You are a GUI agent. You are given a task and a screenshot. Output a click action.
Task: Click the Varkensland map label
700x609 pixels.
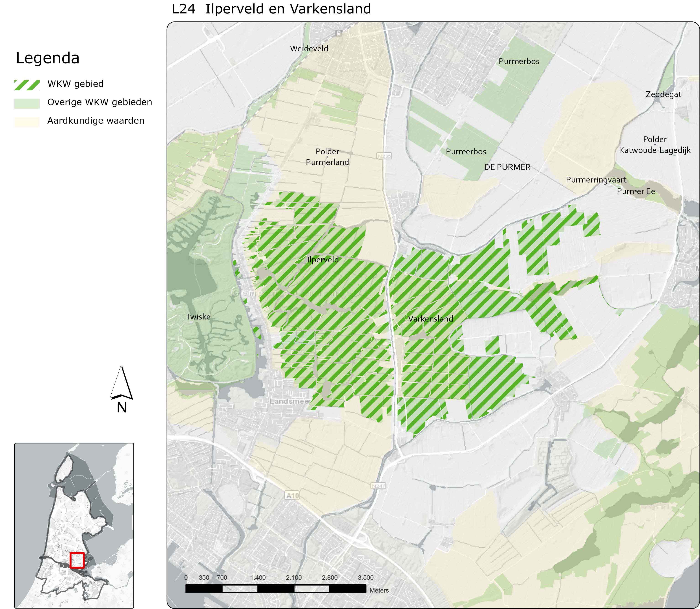click(430, 319)
